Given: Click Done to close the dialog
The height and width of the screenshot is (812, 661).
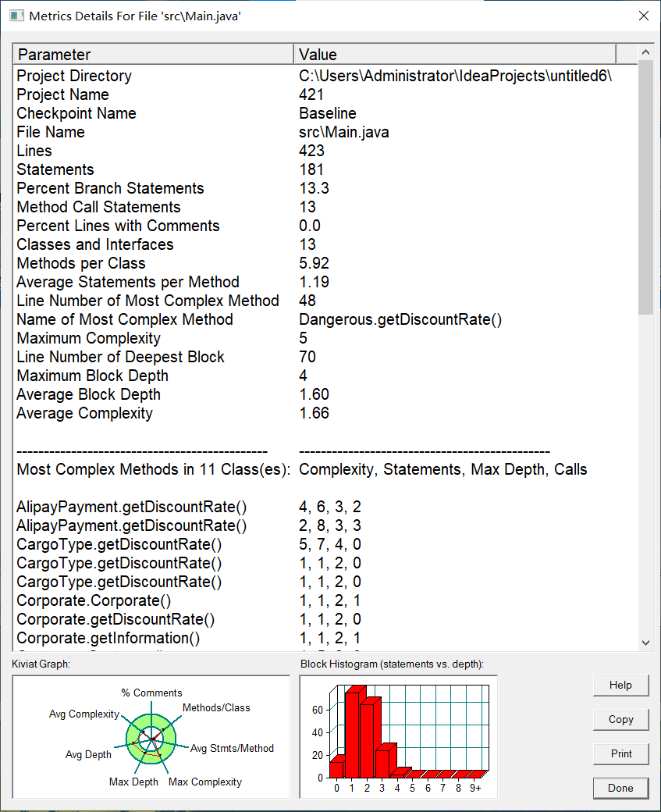Looking at the screenshot, I should coord(620,788).
